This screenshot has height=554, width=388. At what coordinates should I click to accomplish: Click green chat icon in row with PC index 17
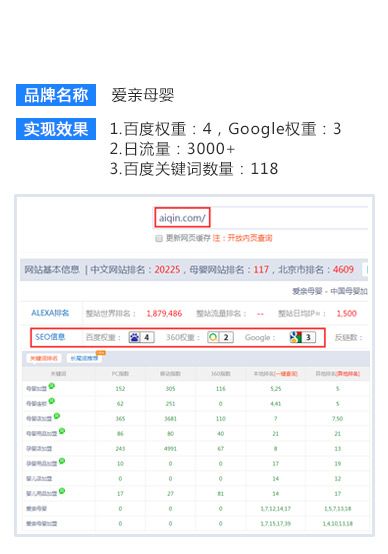[x=62, y=491]
